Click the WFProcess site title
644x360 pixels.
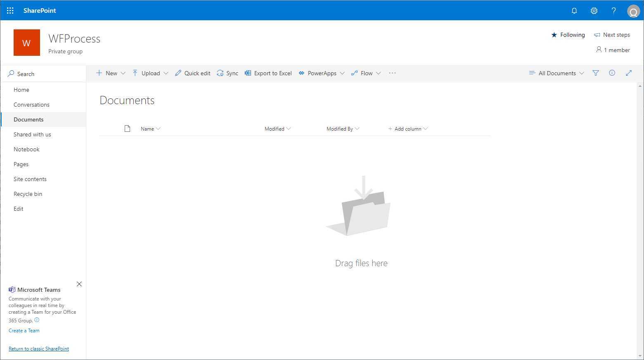(74, 39)
